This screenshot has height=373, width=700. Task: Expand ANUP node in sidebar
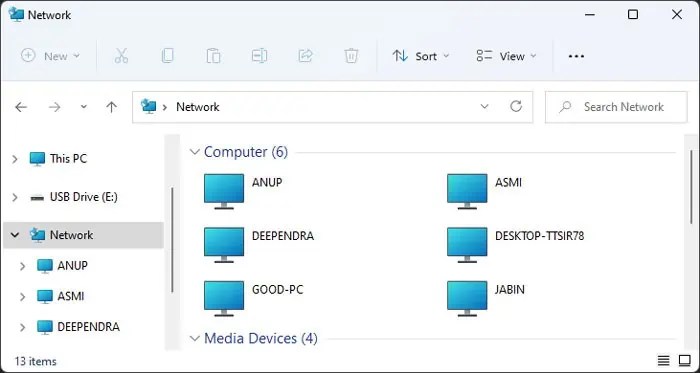(x=22, y=266)
